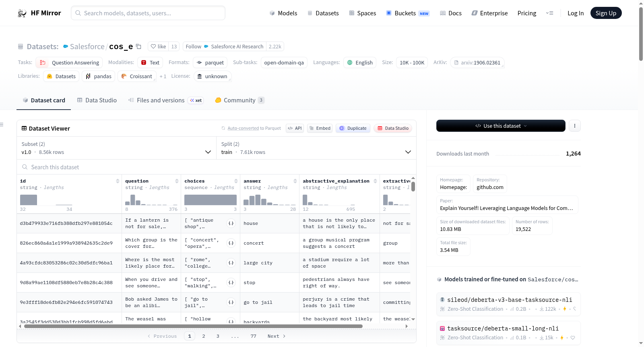Viewport: 644px width, 347px height.
Task: Click the three-dot options button beside Use this dataset
Action: (575, 126)
